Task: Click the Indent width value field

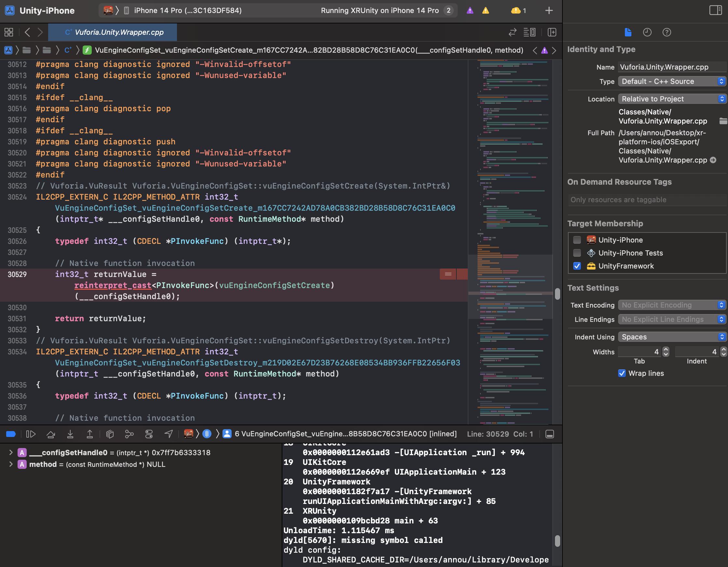Action: (697, 351)
